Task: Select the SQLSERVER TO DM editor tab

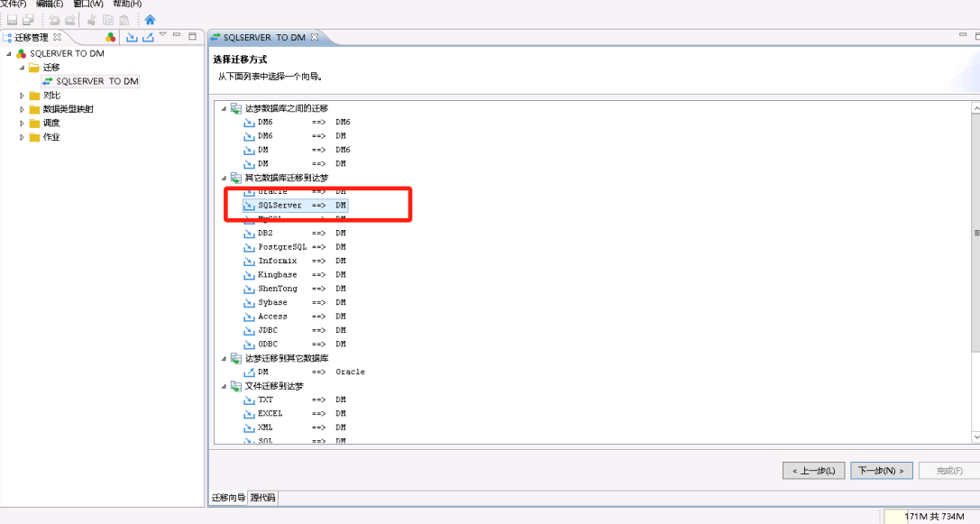Action: point(264,38)
